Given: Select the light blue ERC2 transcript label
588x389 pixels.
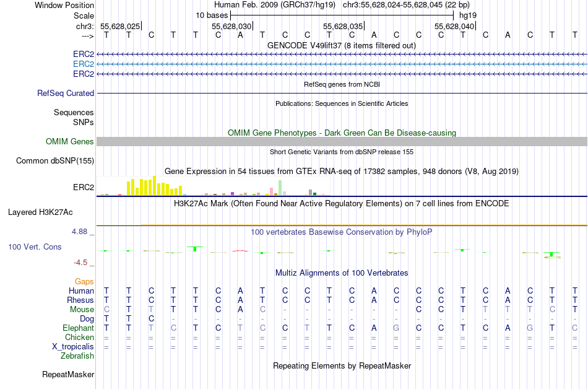Looking at the screenshot, I should pyautogui.click(x=84, y=64).
